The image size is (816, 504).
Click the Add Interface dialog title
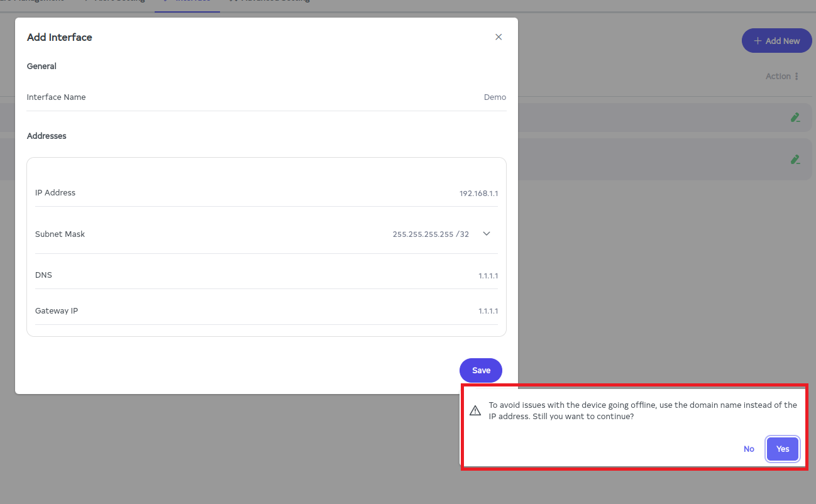click(x=60, y=38)
